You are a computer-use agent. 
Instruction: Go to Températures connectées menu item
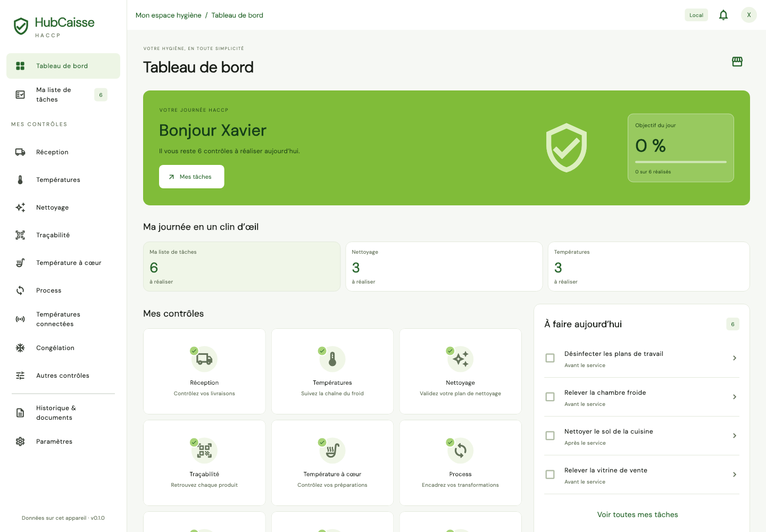[63, 319]
